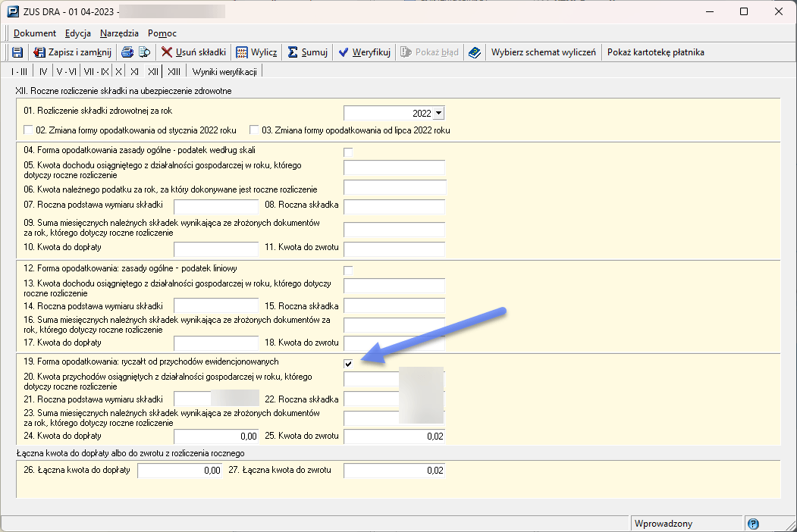This screenshot has height=532, width=797.
Task: Click the help icon in status bar
Action: pyautogui.click(x=753, y=524)
